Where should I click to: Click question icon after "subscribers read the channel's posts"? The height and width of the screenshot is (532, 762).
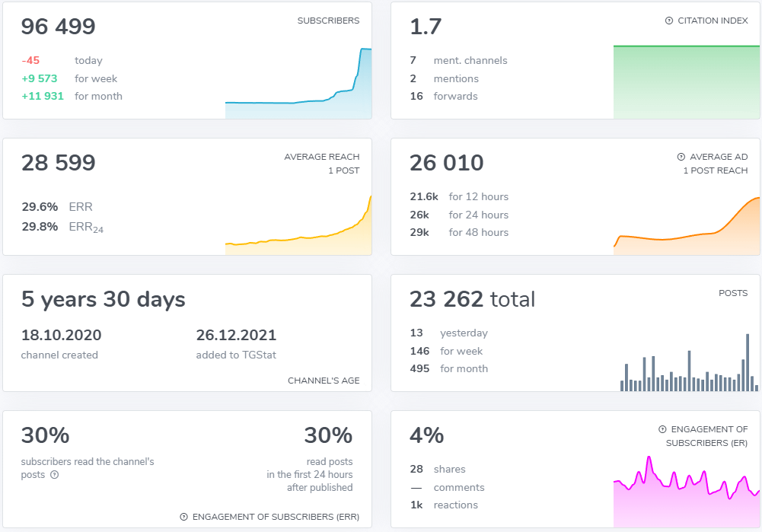pyautogui.click(x=54, y=475)
